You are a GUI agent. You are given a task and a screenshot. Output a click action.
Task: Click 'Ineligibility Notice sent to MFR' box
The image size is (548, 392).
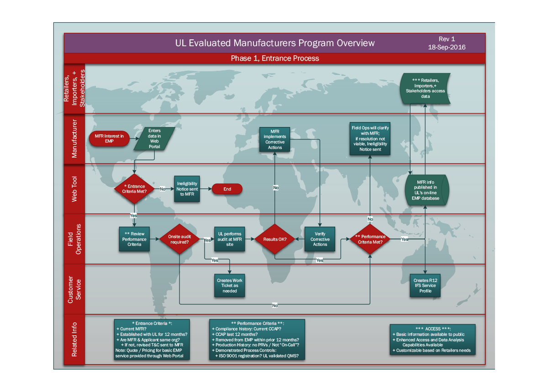[187, 189]
